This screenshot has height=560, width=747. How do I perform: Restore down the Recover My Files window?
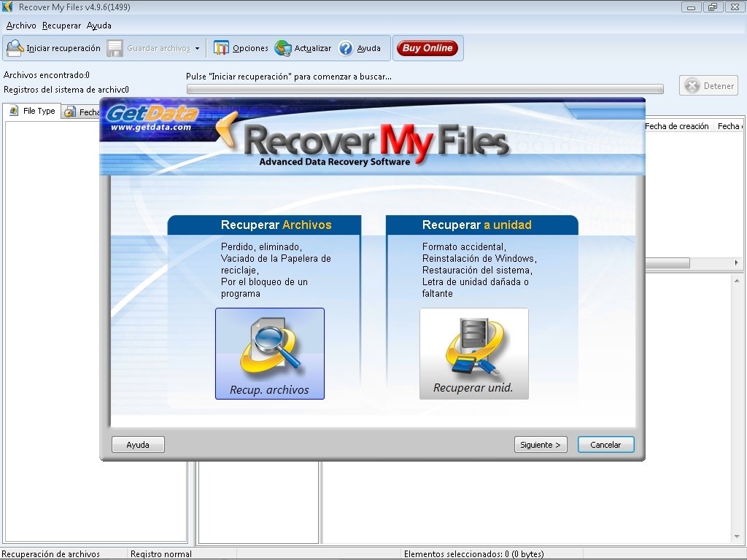coord(713,7)
